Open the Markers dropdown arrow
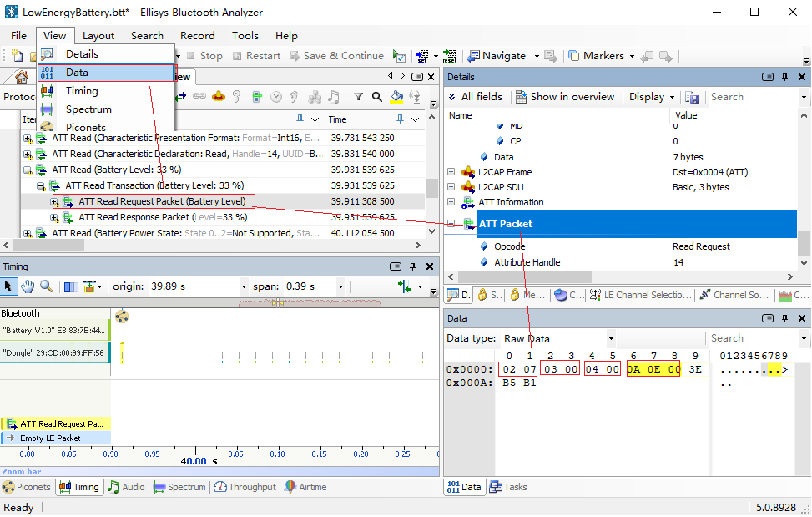Viewport: 812px width, 517px height. point(632,56)
